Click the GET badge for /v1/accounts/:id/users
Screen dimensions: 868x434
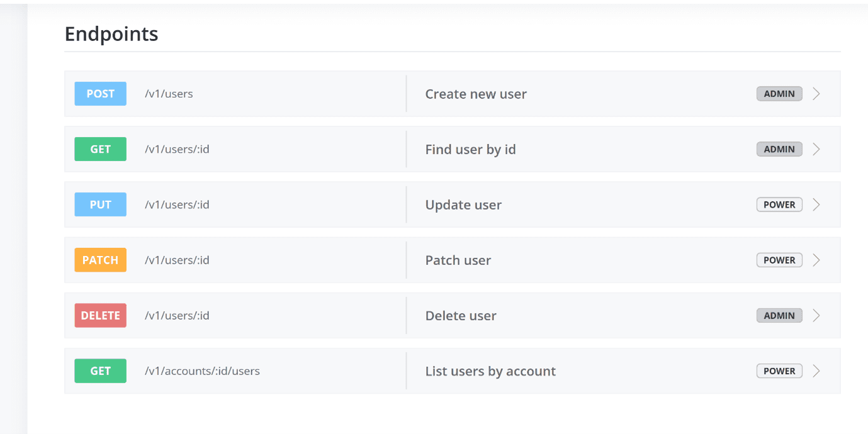coord(100,371)
